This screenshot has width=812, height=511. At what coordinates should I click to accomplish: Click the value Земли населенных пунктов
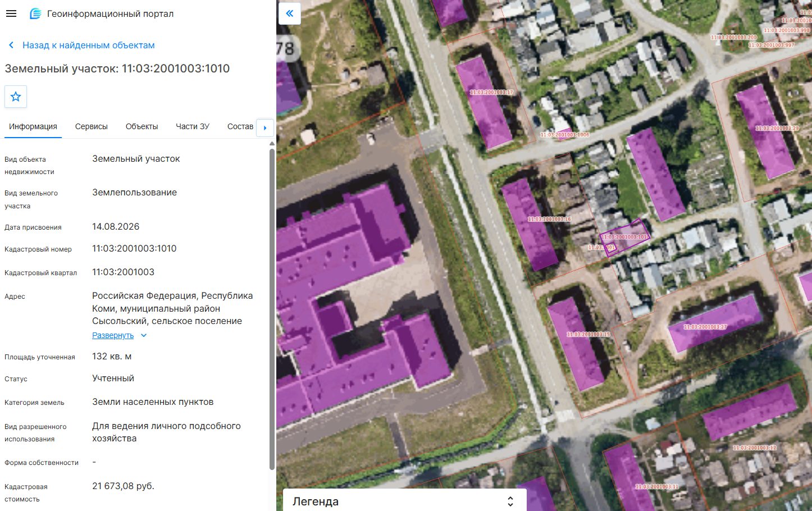(x=153, y=401)
